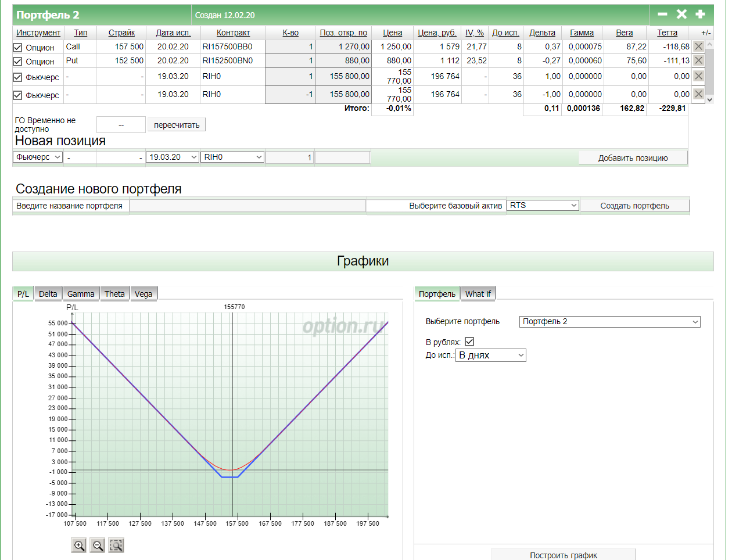Sort by К-во column header
The image size is (732, 560).
(x=290, y=33)
